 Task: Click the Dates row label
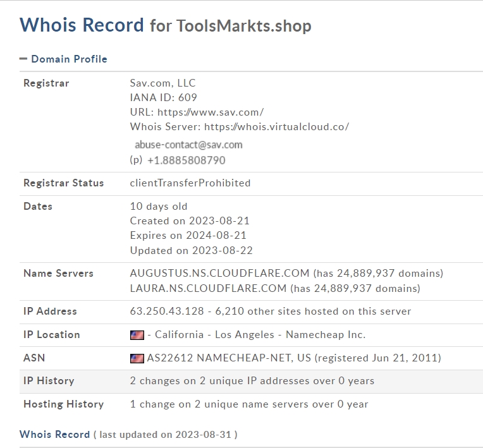pyautogui.click(x=38, y=206)
